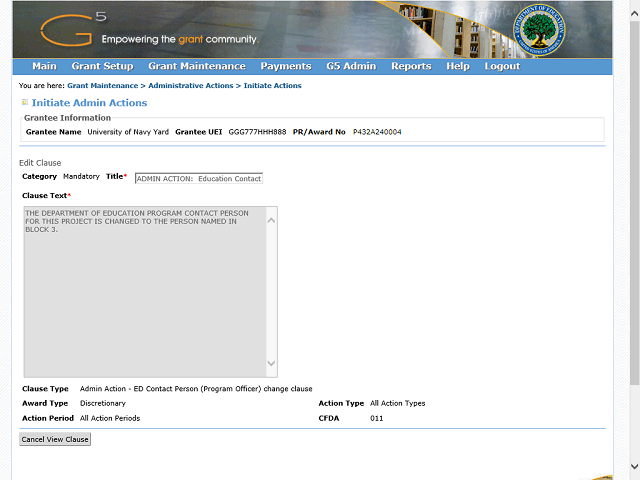Click the page scrollbar down arrow
The width and height of the screenshot is (640, 480).
[x=634, y=466]
